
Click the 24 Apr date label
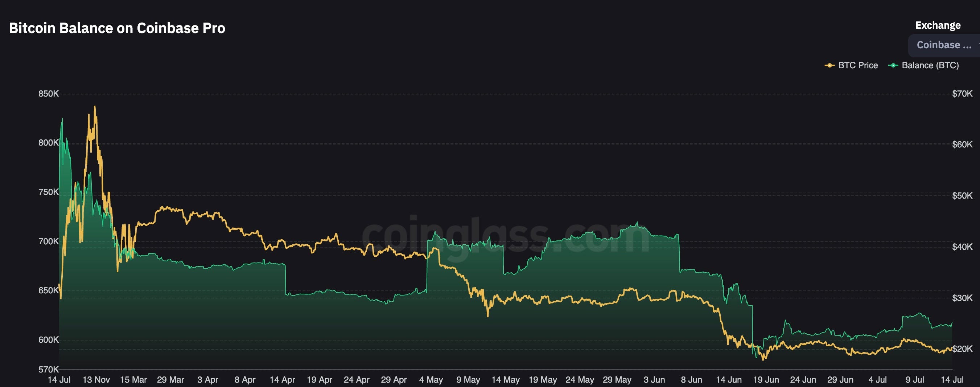(357, 380)
